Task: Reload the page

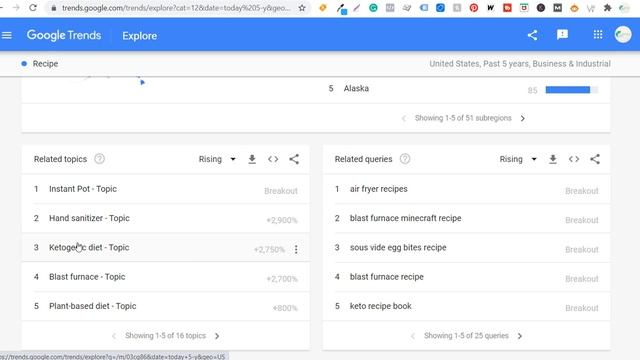Action: pos(33,8)
